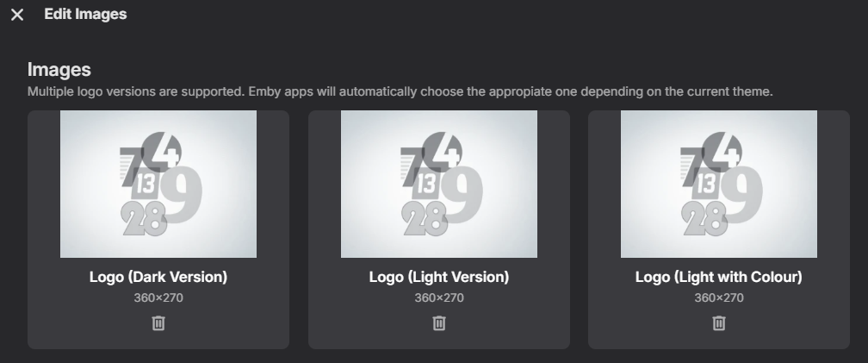Click the "Images" section heading
This screenshot has height=363, width=868.
[59, 70]
